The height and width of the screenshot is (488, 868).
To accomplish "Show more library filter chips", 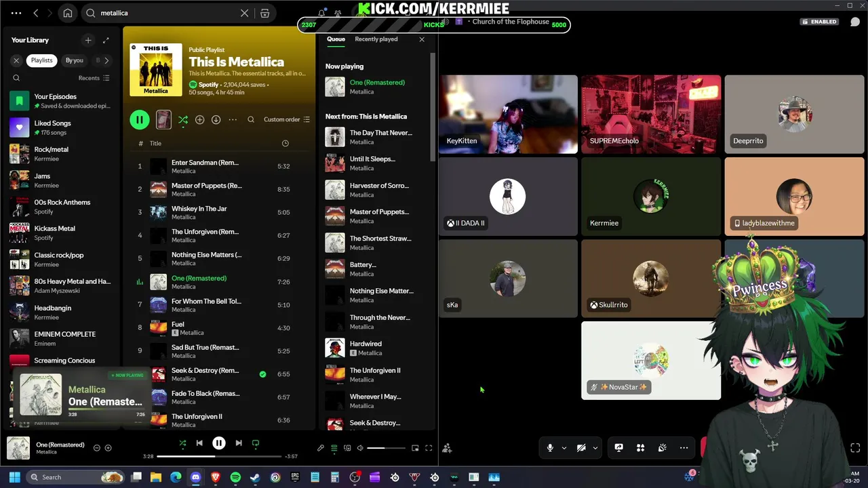I will [106, 60].
